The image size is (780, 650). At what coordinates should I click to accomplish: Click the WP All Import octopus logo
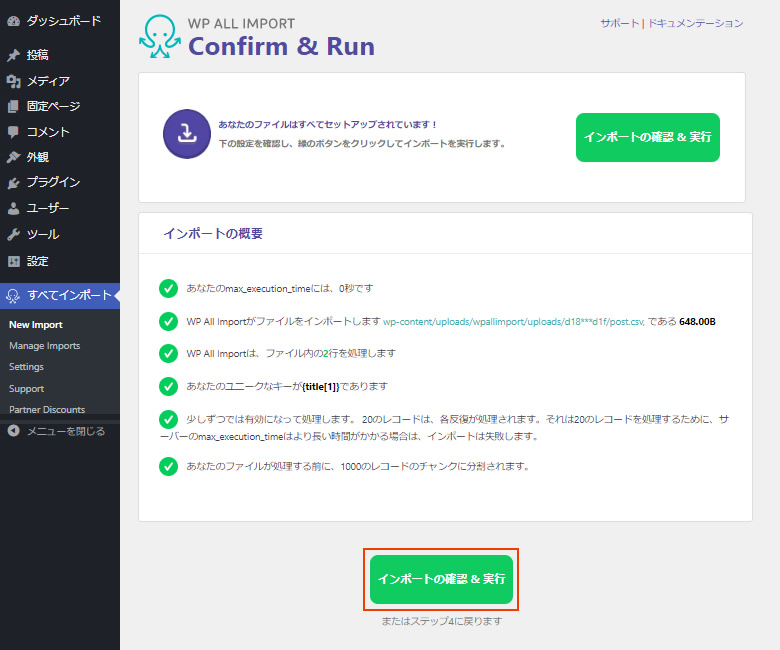(x=160, y=36)
